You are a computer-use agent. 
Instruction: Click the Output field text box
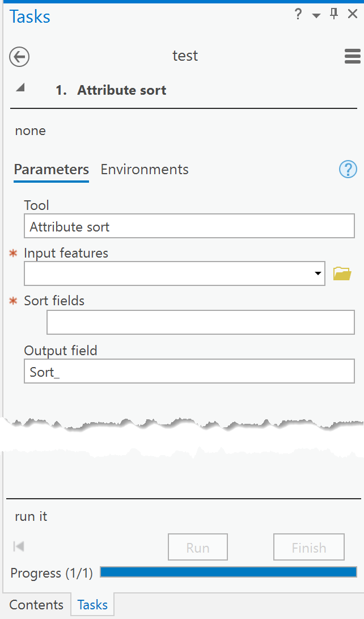(x=189, y=372)
